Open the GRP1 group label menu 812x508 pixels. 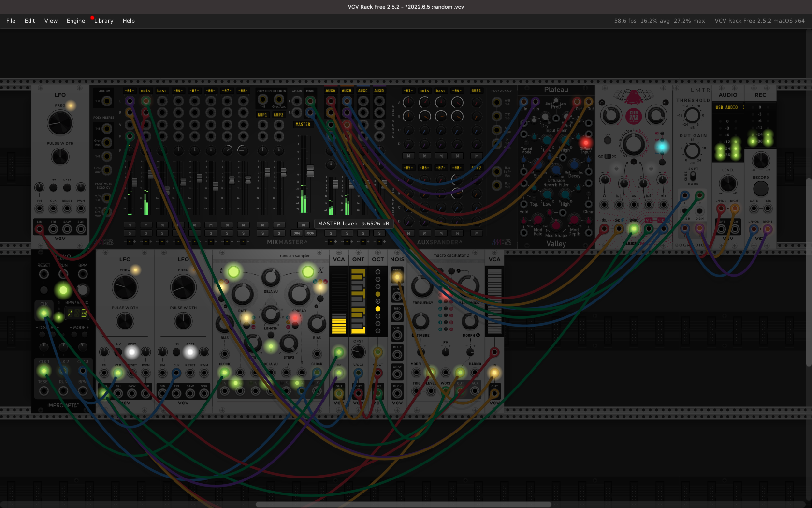[262, 115]
